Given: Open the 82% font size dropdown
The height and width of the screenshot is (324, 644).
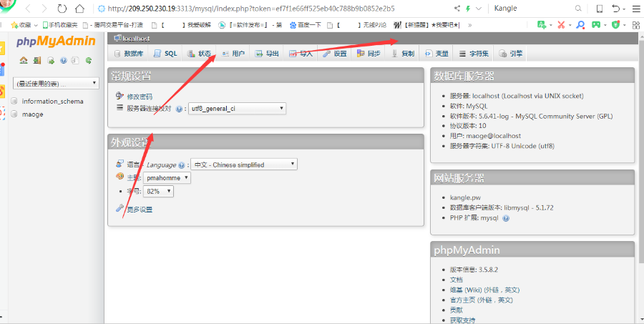Looking at the screenshot, I should [x=158, y=192].
